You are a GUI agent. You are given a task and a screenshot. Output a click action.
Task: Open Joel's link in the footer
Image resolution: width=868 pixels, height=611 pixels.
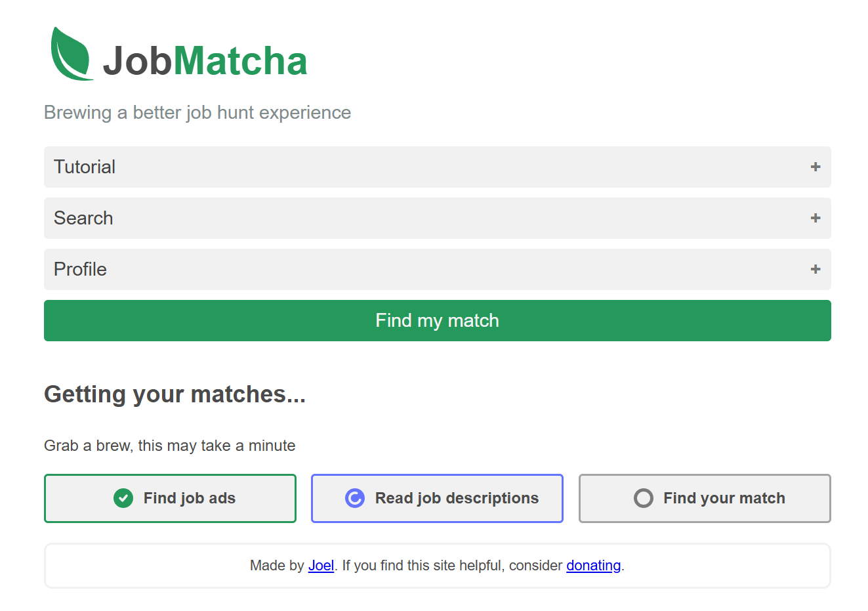tap(321, 565)
